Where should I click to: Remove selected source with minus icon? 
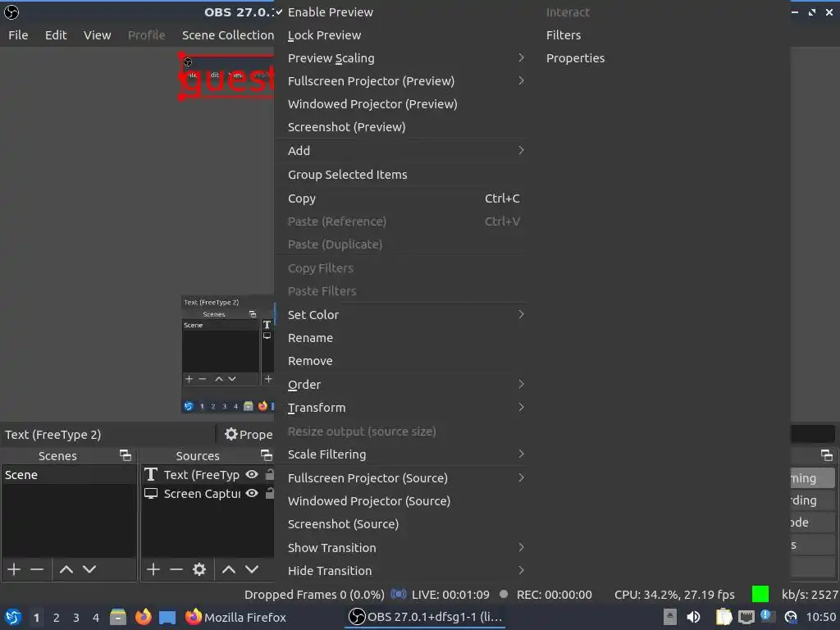click(x=176, y=569)
